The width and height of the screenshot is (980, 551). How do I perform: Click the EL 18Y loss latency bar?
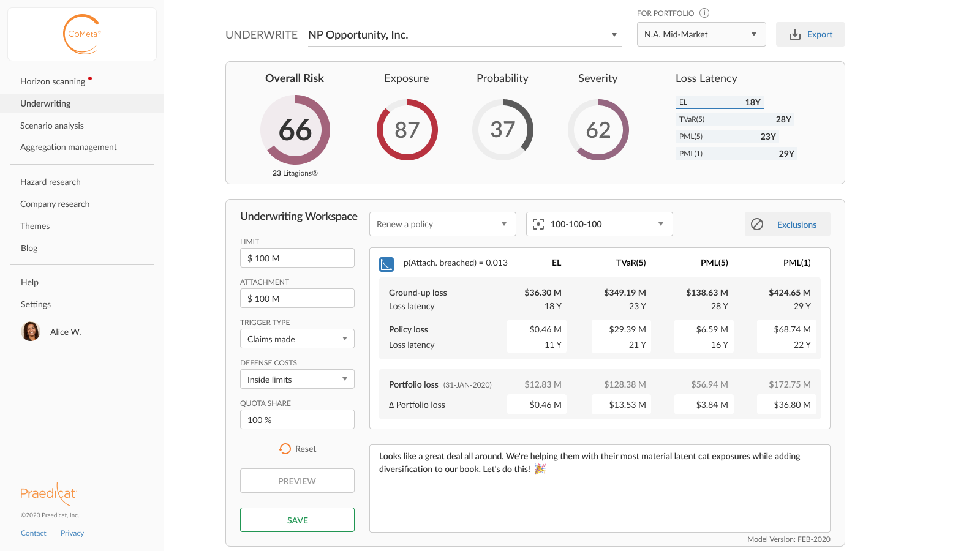pyautogui.click(x=720, y=102)
